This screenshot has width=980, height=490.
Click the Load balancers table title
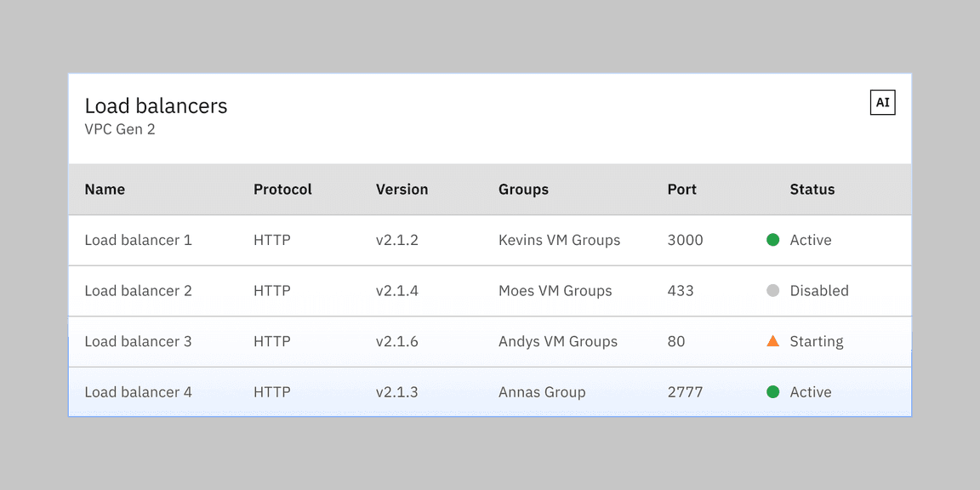click(156, 106)
